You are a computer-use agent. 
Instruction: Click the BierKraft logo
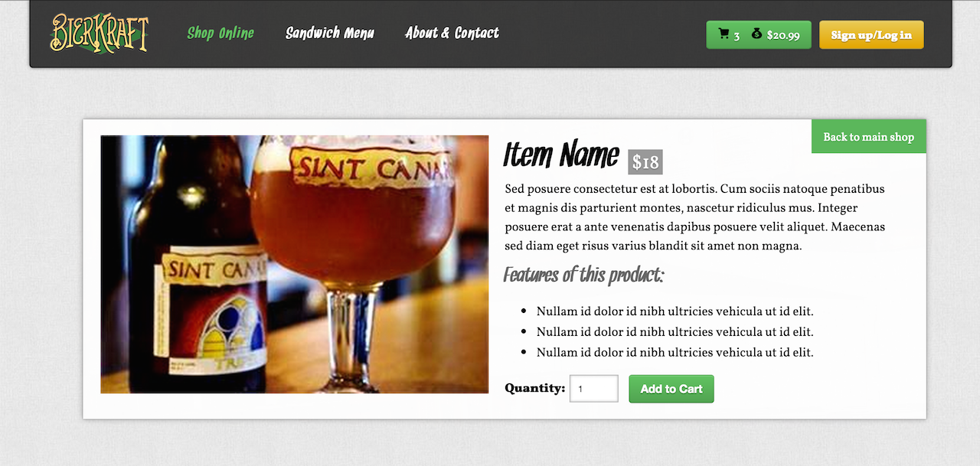point(100,34)
